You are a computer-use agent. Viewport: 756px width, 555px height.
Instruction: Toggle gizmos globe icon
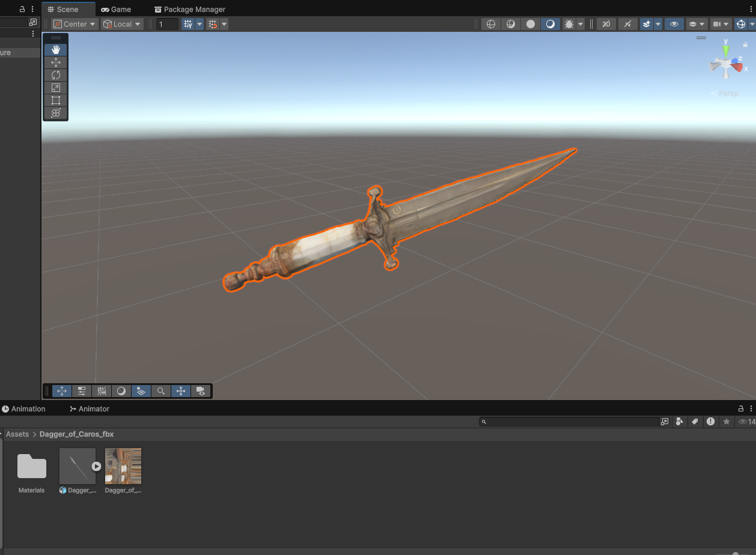click(x=741, y=24)
